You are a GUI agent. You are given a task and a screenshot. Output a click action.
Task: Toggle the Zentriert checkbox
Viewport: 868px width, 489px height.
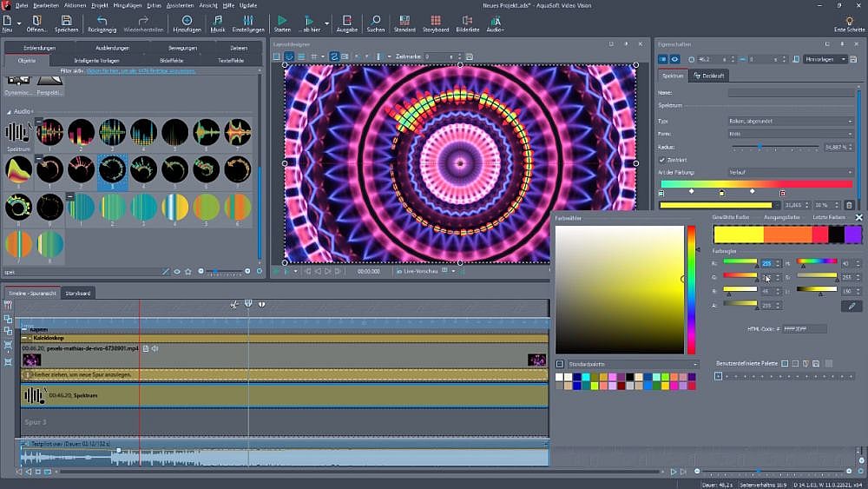662,160
